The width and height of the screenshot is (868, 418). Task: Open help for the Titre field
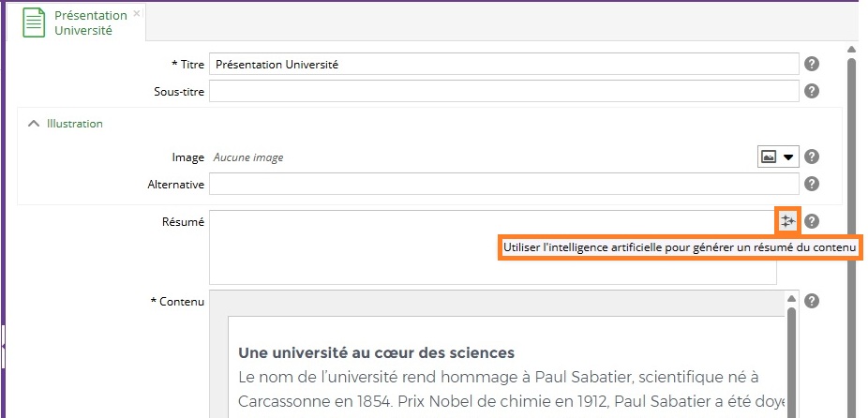pyautogui.click(x=813, y=64)
